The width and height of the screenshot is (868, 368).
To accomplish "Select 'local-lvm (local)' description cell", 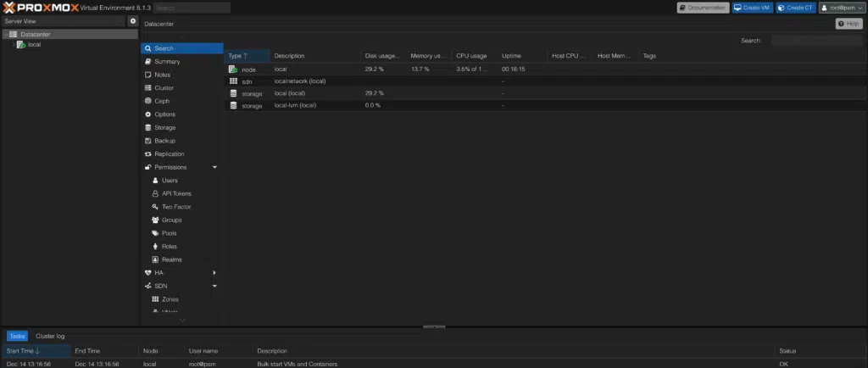I will coord(295,105).
